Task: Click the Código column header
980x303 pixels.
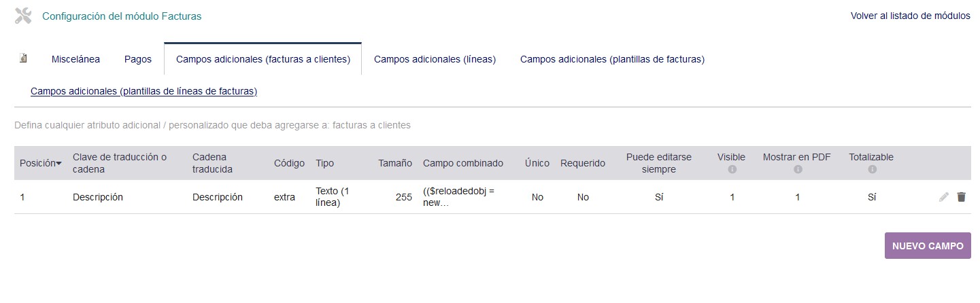Action: click(289, 163)
